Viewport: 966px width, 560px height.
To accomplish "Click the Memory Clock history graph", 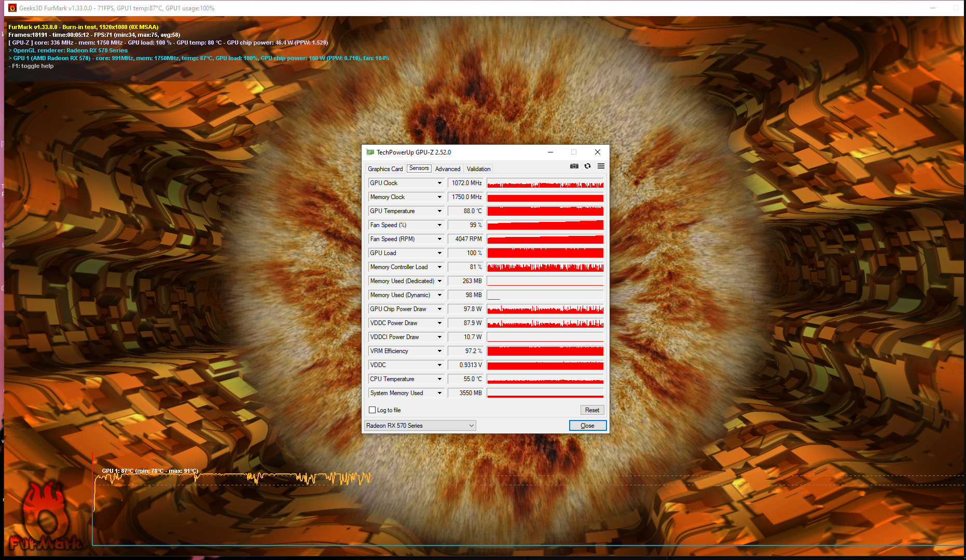I will pyautogui.click(x=545, y=197).
